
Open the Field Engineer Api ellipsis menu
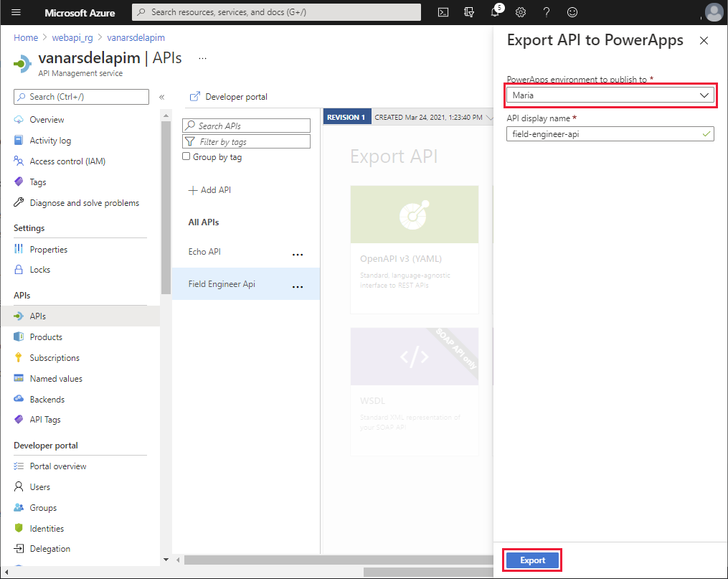pos(298,287)
